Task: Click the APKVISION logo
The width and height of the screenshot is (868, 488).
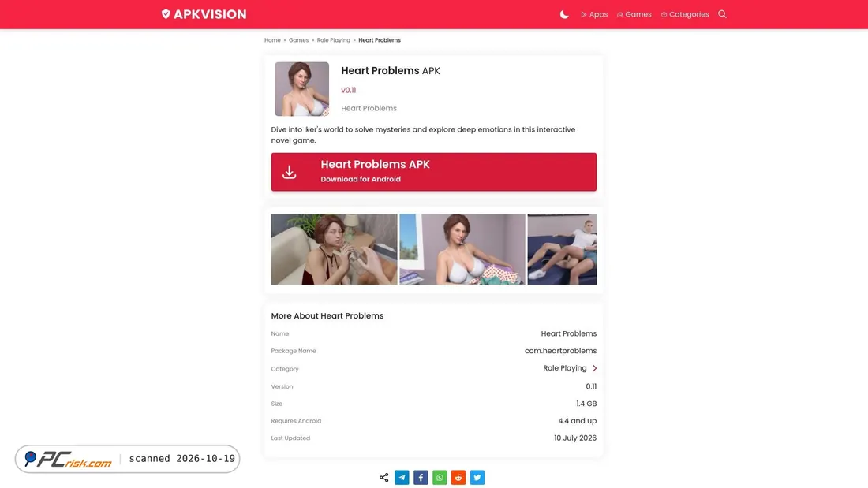Action: pyautogui.click(x=204, y=14)
